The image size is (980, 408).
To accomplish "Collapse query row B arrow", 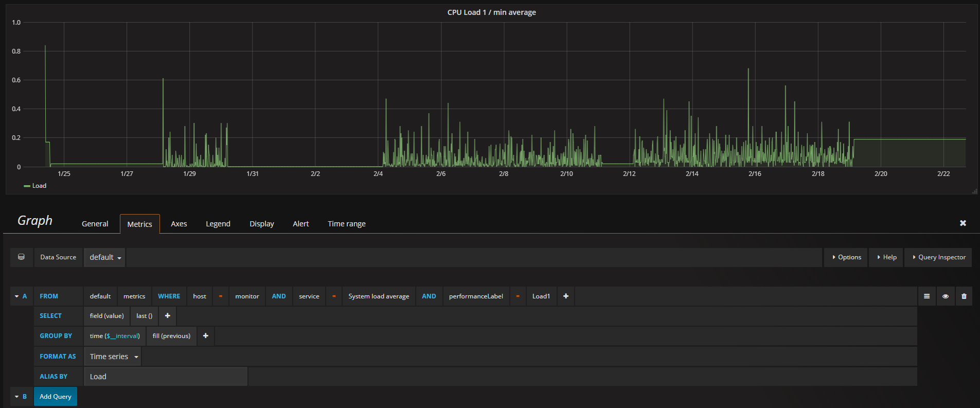I will (x=16, y=397).
